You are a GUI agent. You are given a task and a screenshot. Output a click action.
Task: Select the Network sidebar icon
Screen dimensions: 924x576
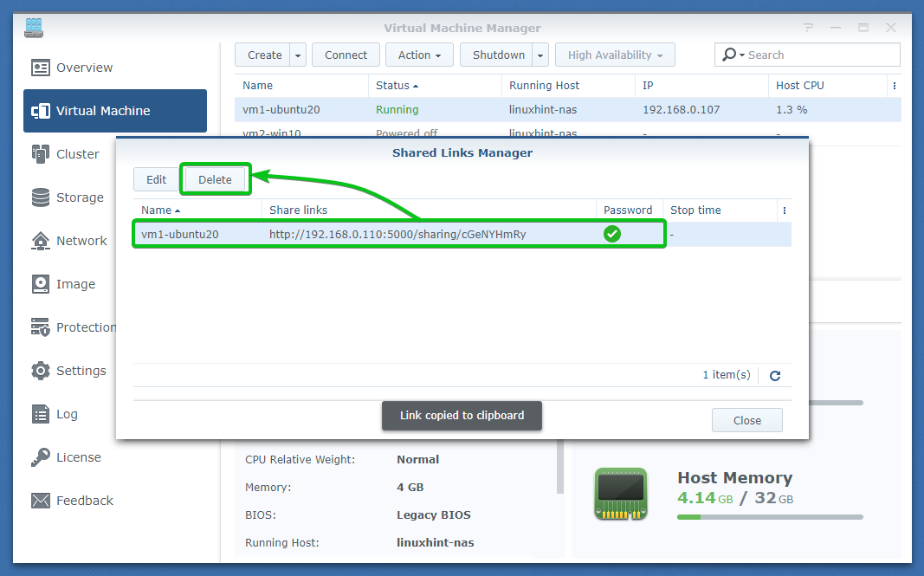click(x=41, y=241)
